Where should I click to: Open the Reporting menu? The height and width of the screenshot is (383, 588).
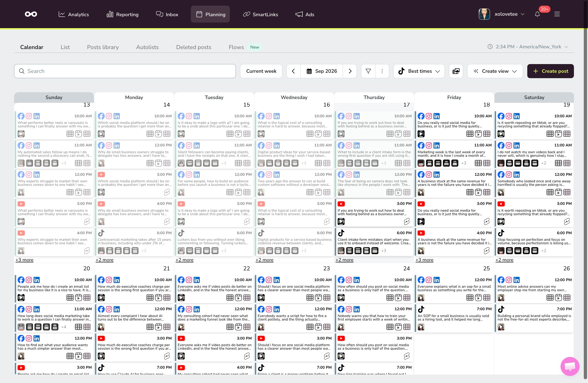click(122, 14)
